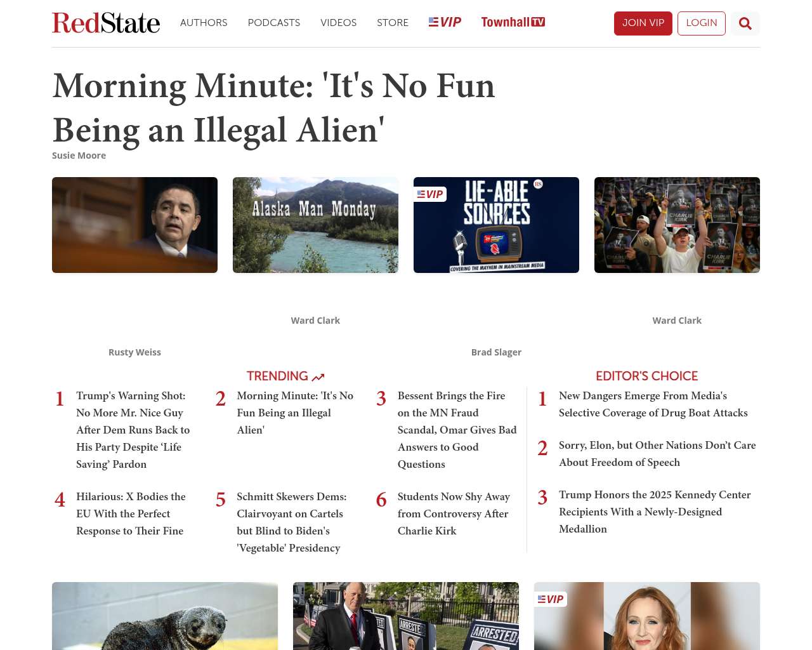Open 'Trump Honors the 2025 Kennedy Center' story
This screenshot has height=650, width=812.
(655, 512)
